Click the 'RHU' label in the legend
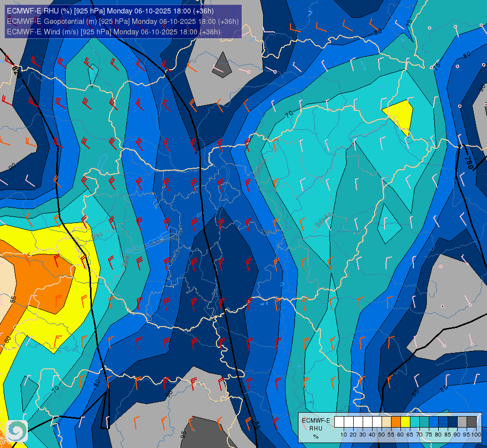This screenshot has height=448, width=487. point(316,429)
